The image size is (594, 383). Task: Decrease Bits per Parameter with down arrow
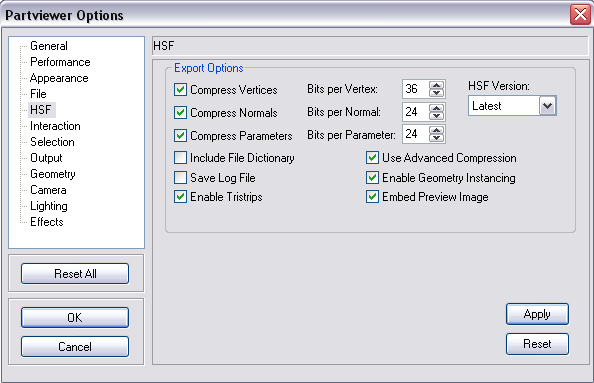tap(436, 138)
